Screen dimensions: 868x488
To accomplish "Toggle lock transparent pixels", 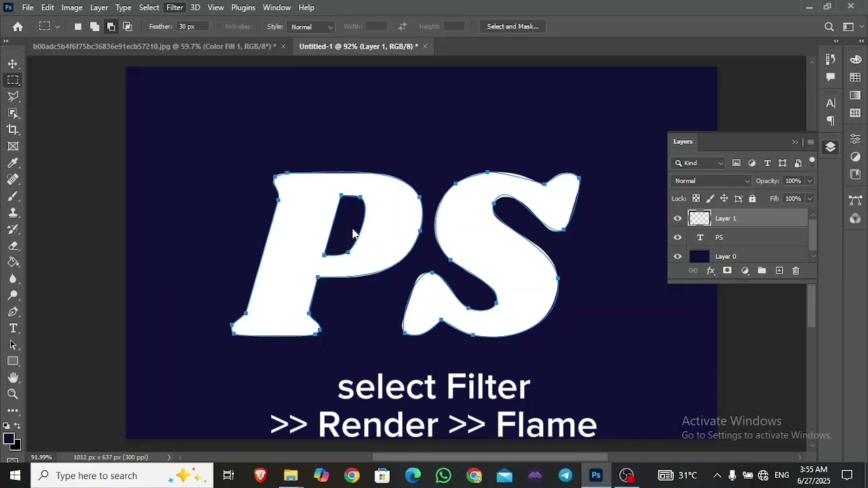I will [696, 199].
